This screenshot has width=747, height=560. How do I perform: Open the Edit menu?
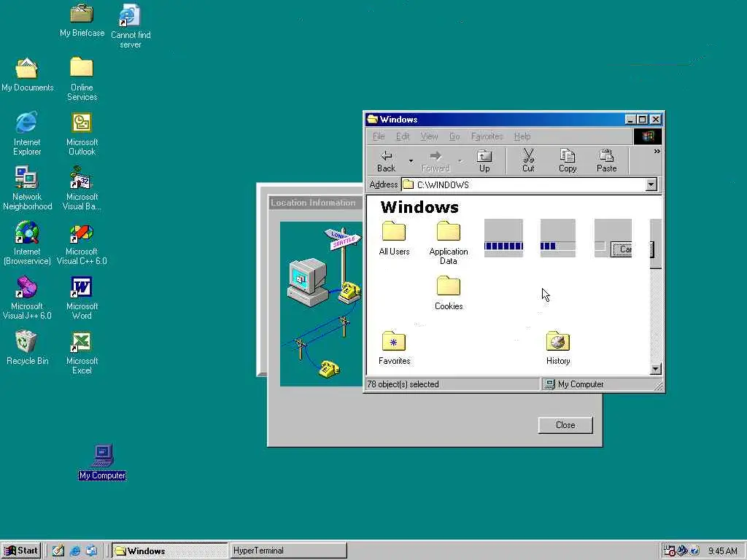click(403, 136)
